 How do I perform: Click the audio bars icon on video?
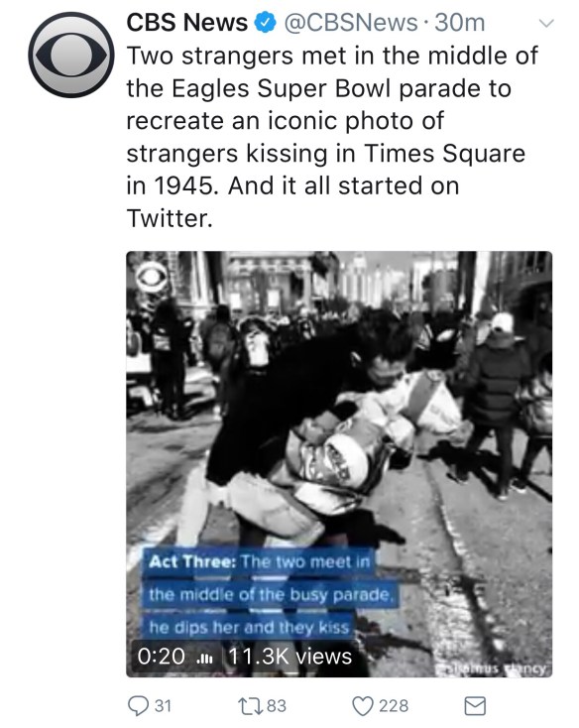[204, 658]
